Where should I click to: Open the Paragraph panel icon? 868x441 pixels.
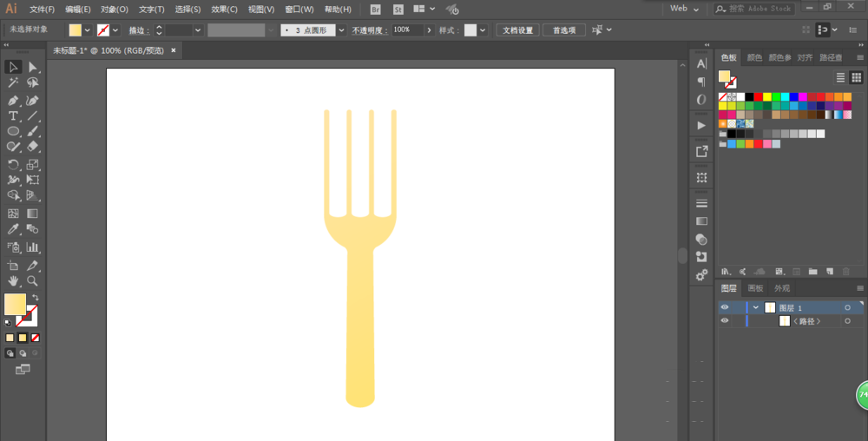[701, 82]
